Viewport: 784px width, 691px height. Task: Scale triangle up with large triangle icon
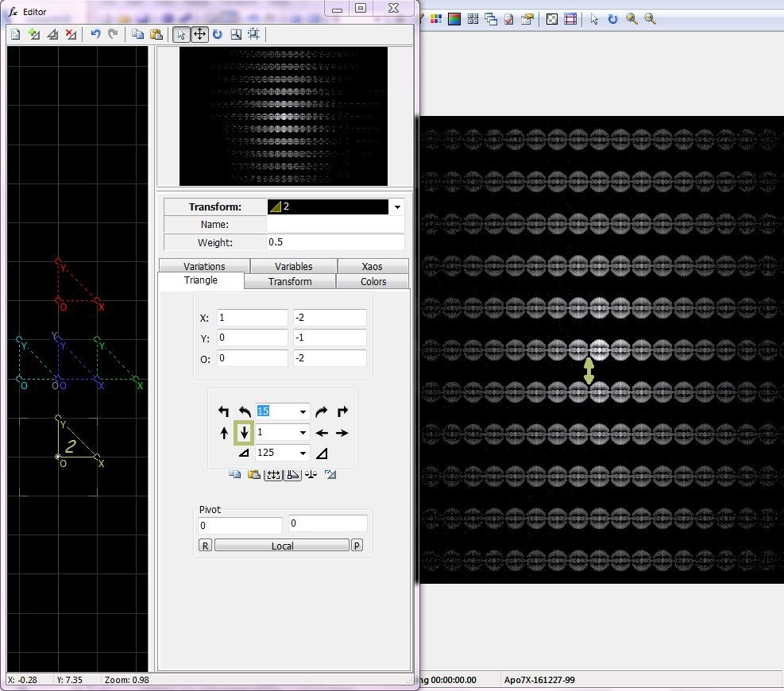tap(322, 453)
